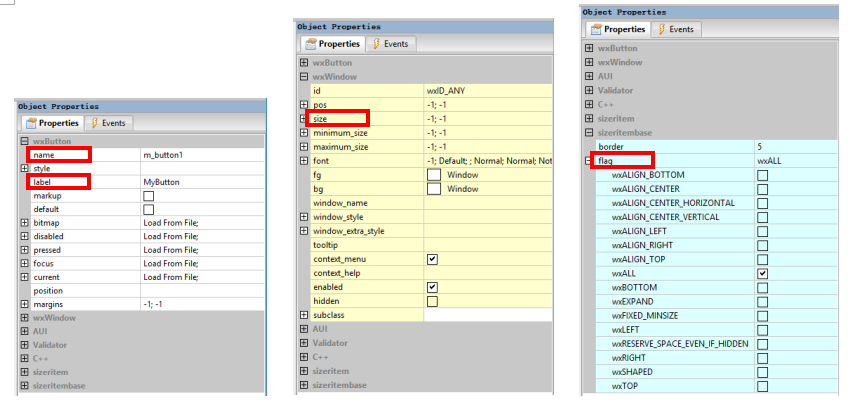The width and height of the screenshot is (848, 403).
Task: Collapse the flag property list
Action: coord(589,161)
